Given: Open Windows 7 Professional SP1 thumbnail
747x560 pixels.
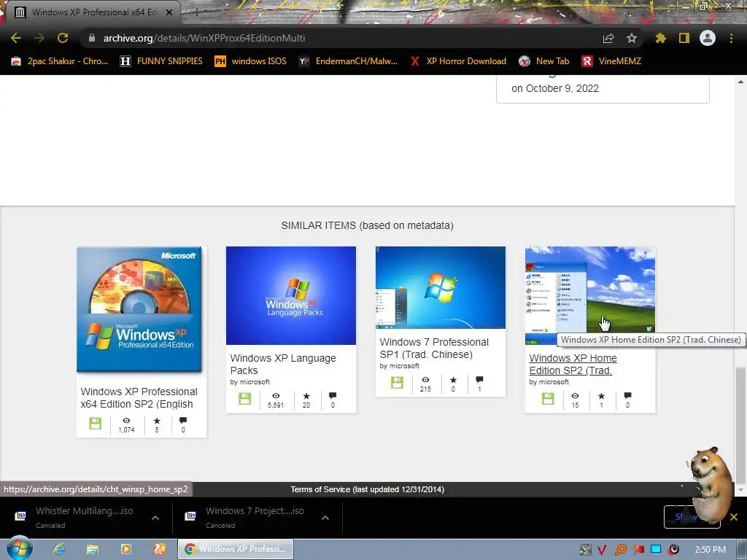Looking at the screenshot, I should (440, 287).
